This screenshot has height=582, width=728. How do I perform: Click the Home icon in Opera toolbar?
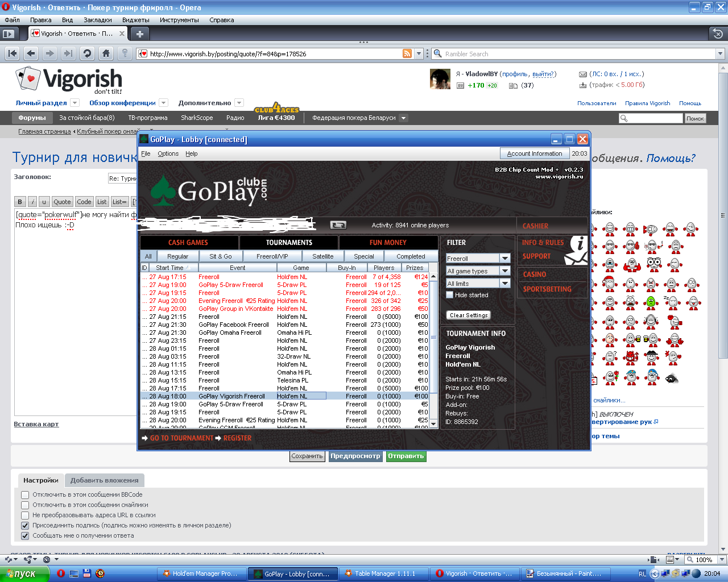click(x=106, y=53)
